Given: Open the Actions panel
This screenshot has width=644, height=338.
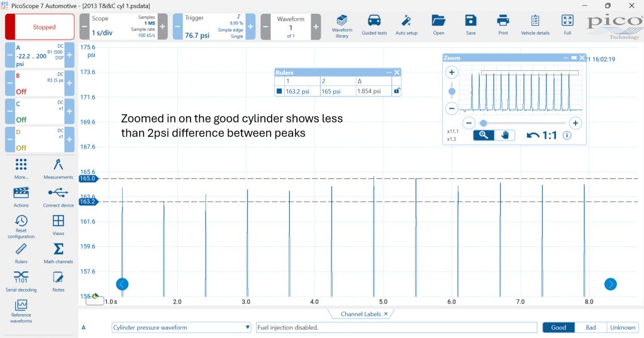Looking at the screenshot, I should pyautogui.click(x=21, y=197).
